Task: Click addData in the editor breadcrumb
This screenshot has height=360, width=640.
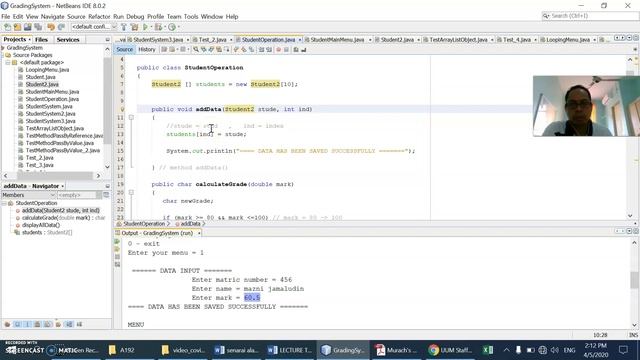Action: pyautogui.click(x=191, y=224)
